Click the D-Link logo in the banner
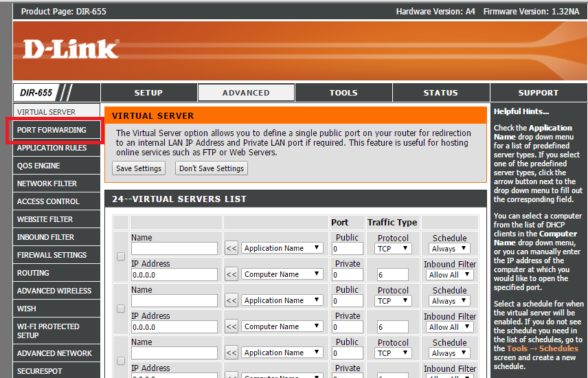The image size is (588, 378). [x=71, y=49]
